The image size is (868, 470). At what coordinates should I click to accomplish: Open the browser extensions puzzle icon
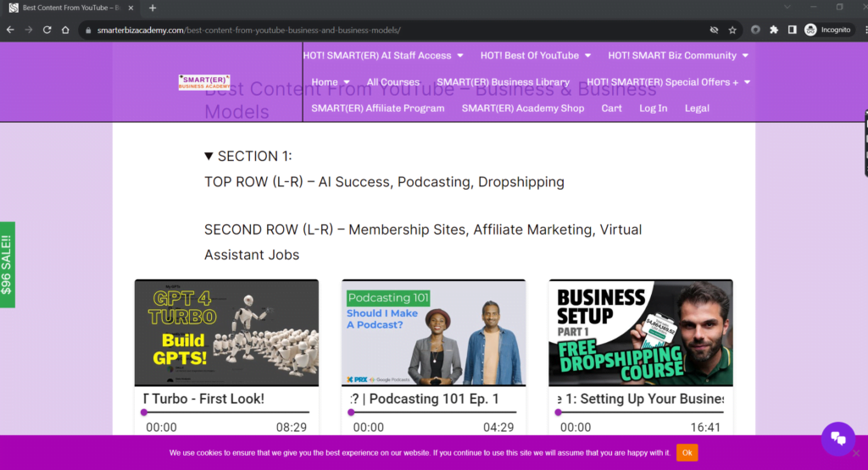click(774, 30)
